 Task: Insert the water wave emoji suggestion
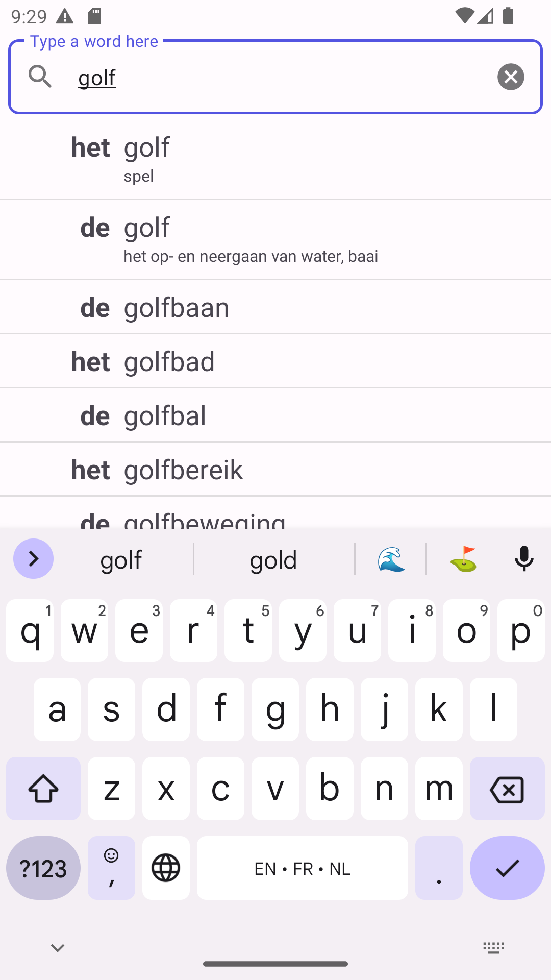pyautogui.click(x=391, y=559)
